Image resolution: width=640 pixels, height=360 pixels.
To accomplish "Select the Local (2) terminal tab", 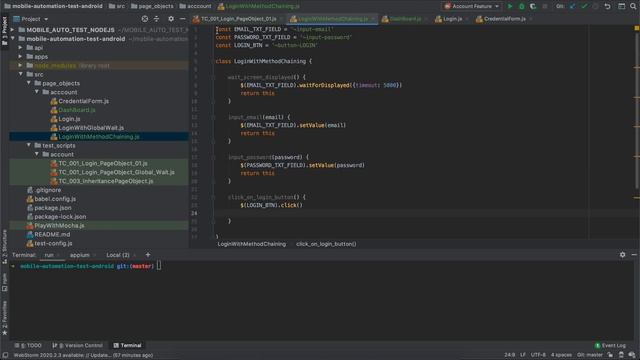I will 118,255.
